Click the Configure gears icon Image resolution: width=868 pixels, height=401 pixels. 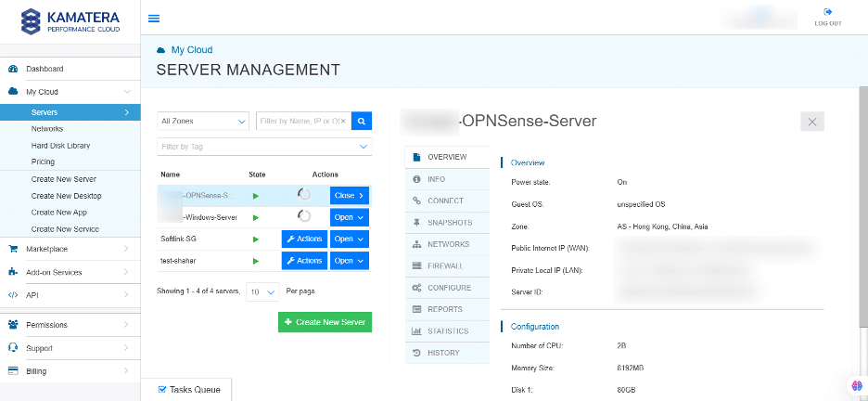416,288
